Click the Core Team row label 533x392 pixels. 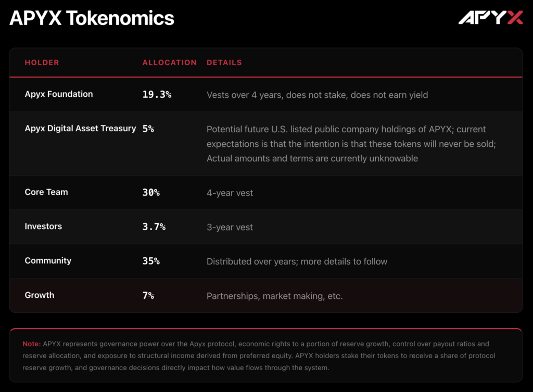(x=46, y=192)
